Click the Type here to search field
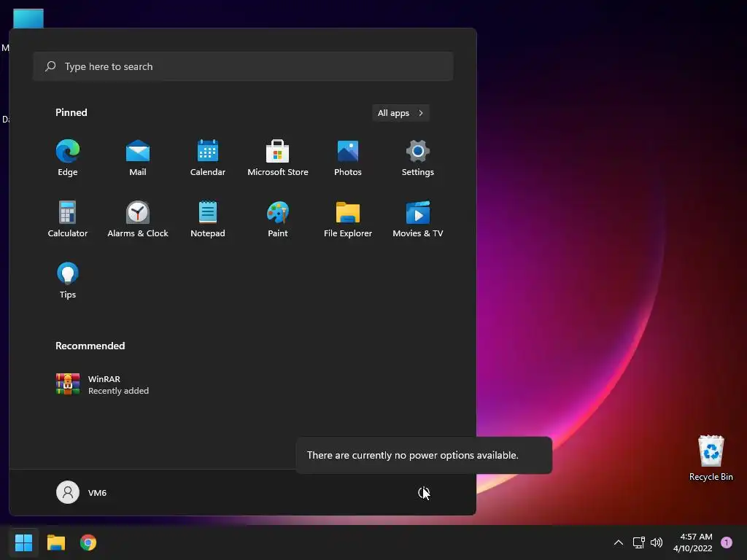The height and width of the screenshot is (560, 747). (243, 66)
